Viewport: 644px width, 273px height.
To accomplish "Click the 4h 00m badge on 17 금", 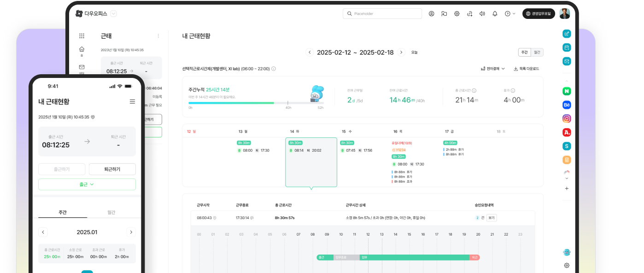I will (x=450, y=143).
